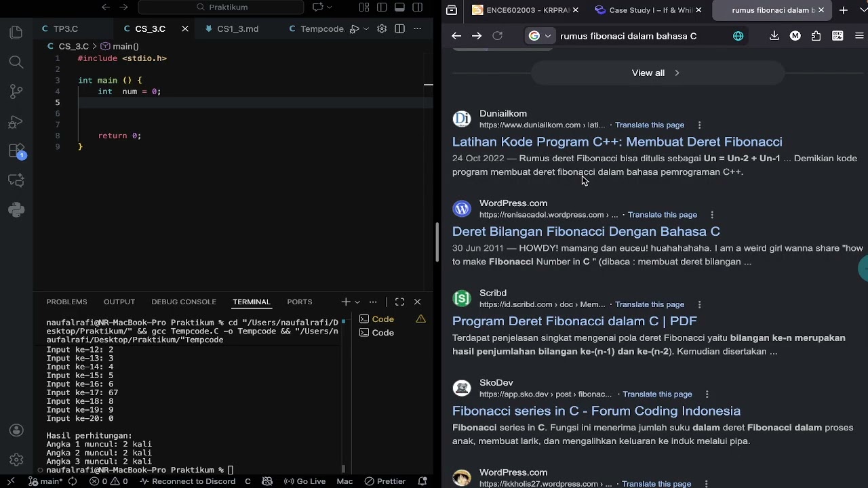The image size is (868, 488).
Task: Split the editor to the right
Action: pyautogui.click(x=399, y=29)
